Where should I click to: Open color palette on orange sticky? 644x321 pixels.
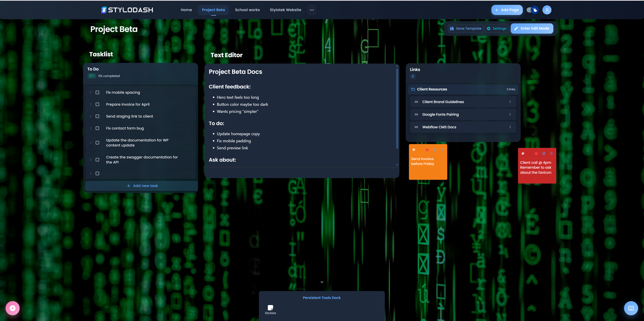(x=414, y=150)
